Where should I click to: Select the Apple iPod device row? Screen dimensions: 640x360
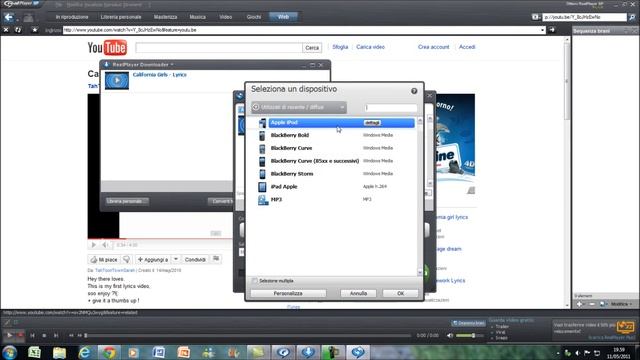point(341,122)
